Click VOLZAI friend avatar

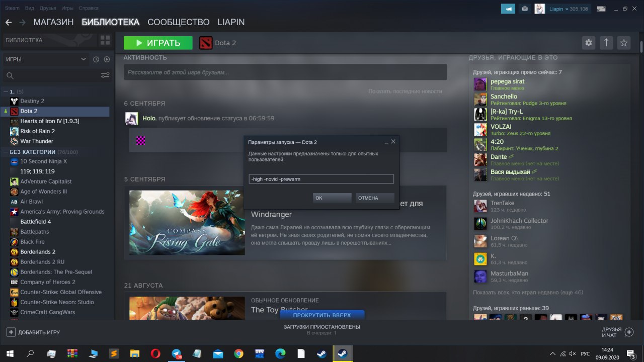[480, 130]
